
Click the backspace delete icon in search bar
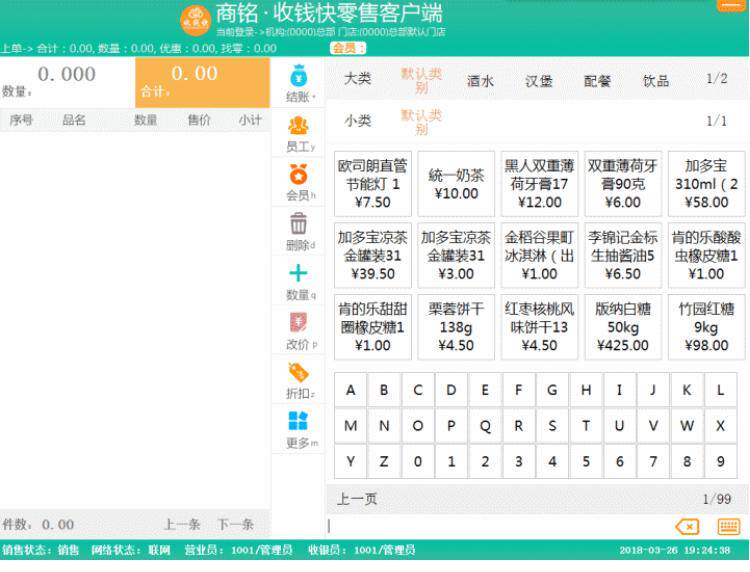click(687, 527)
